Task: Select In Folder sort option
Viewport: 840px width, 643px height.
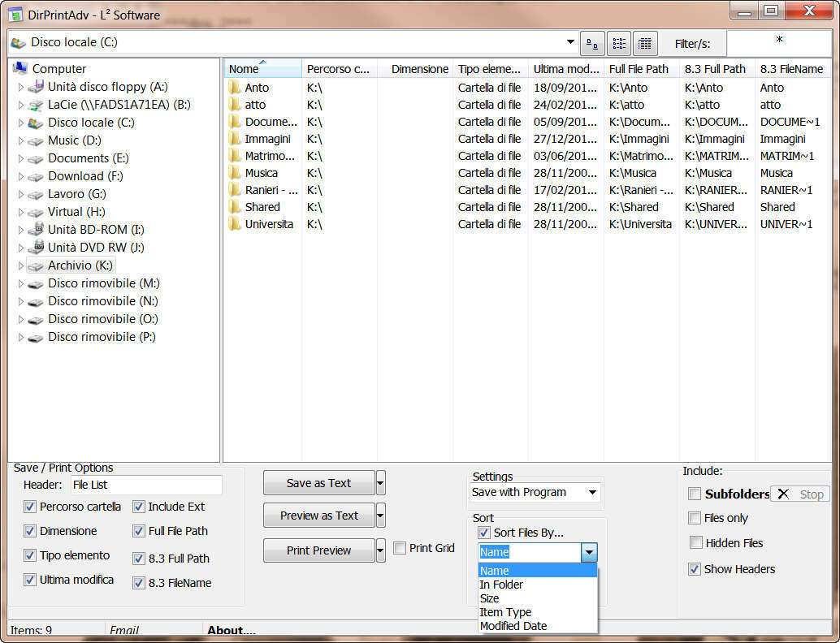Action: click(537, 585)
